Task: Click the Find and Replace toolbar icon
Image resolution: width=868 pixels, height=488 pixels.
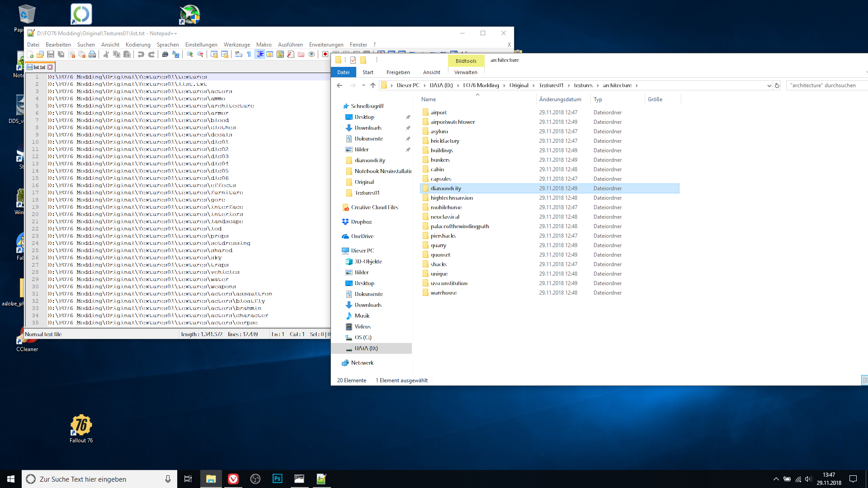Action: [176, 54]
